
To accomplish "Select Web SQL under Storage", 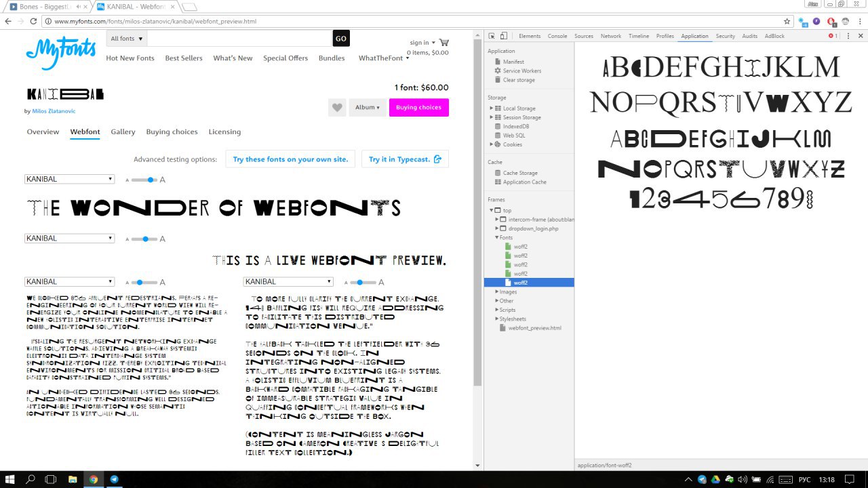I will point(514,136).
